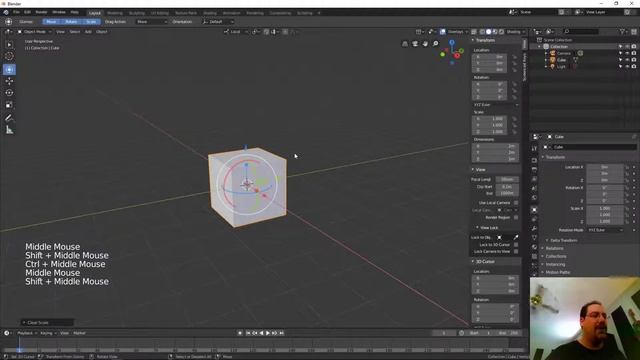Toggle render camera icon for Collection

pos(634,47)
